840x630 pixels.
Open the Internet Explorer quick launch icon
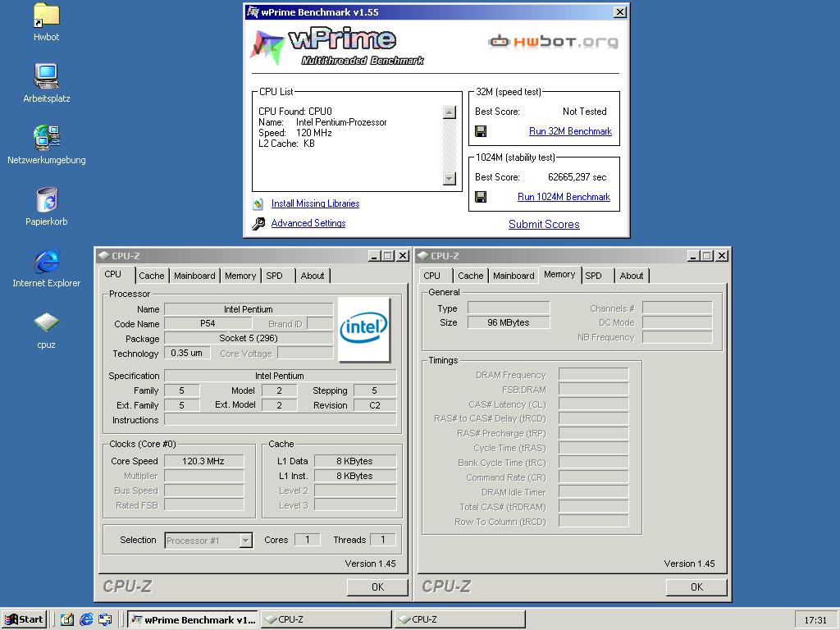click(85, 619)
